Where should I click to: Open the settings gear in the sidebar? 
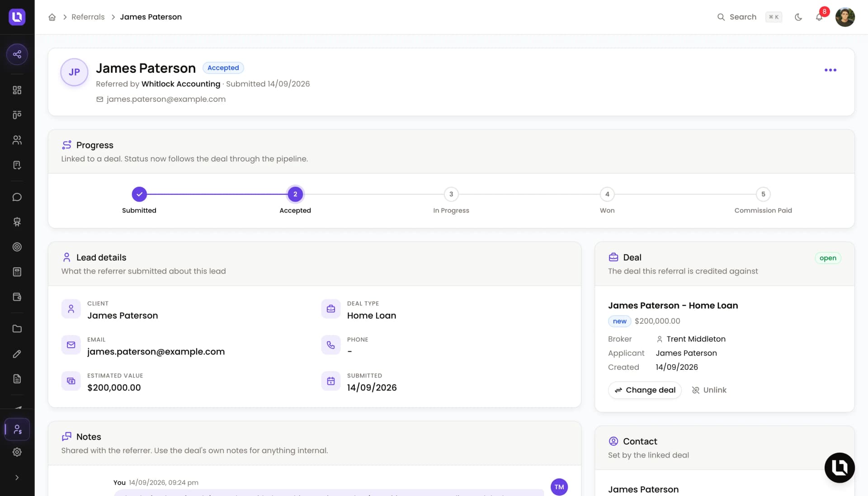click(17, 452)
